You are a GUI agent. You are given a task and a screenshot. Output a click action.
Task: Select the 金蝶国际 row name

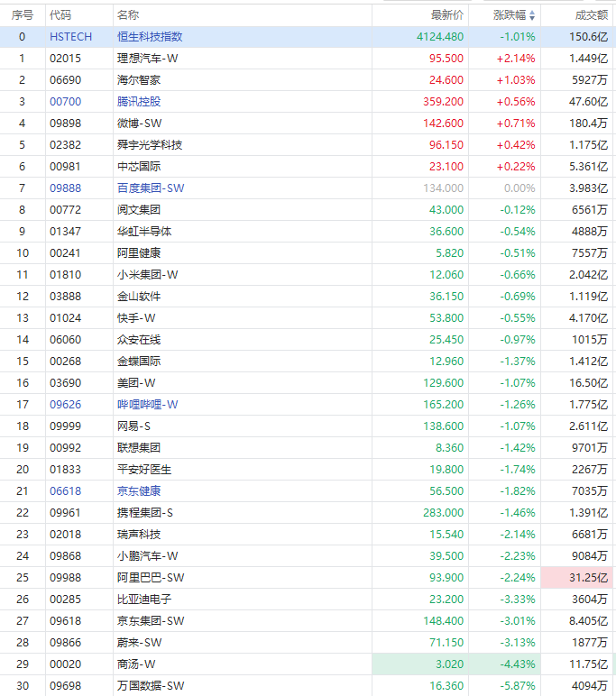[139, 362]
